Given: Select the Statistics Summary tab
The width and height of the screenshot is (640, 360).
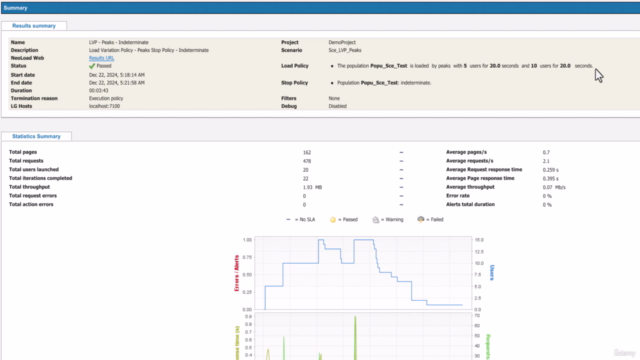Looking at the screenshot, I should pos(36,136).
